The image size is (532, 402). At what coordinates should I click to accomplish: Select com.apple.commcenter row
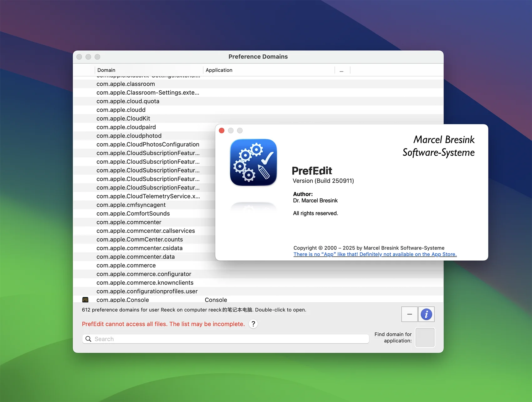pyautogui.click(x=144, y=222)
